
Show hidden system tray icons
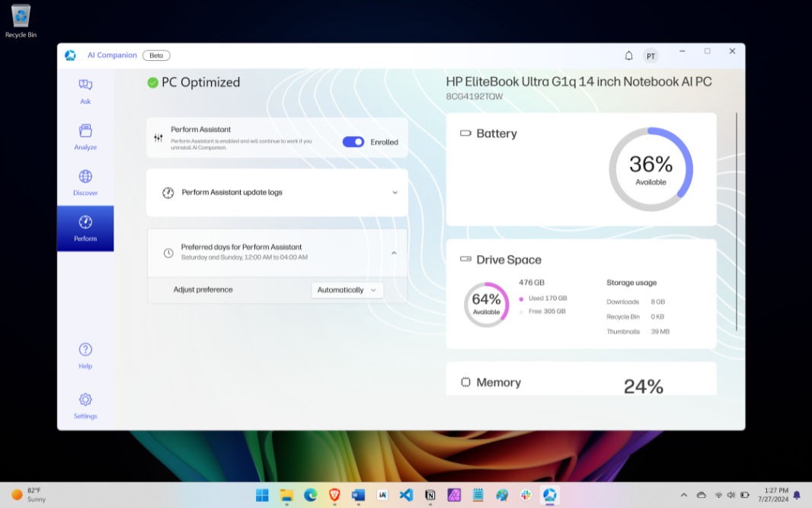[x=684, y=496]
